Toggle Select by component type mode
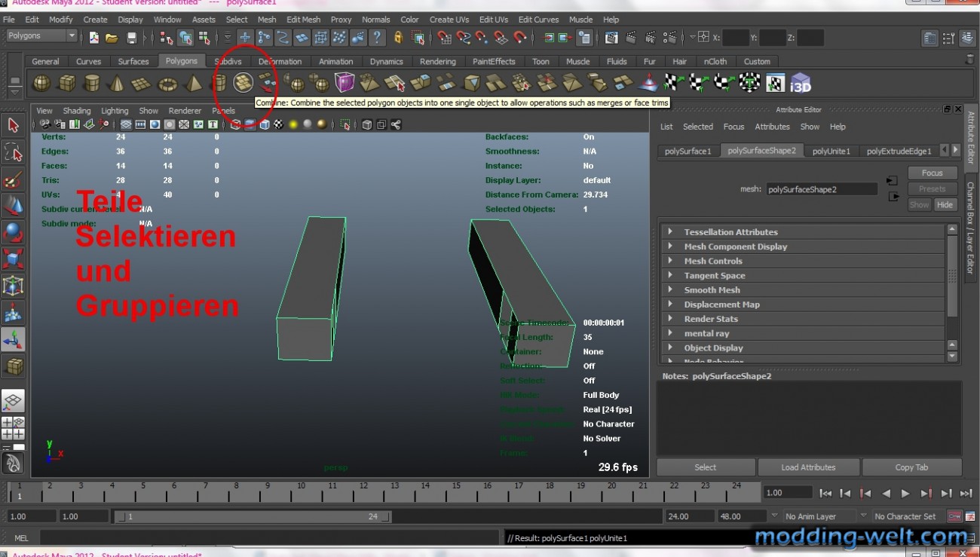This screenshot has width=980, height=557. (204, 37)
